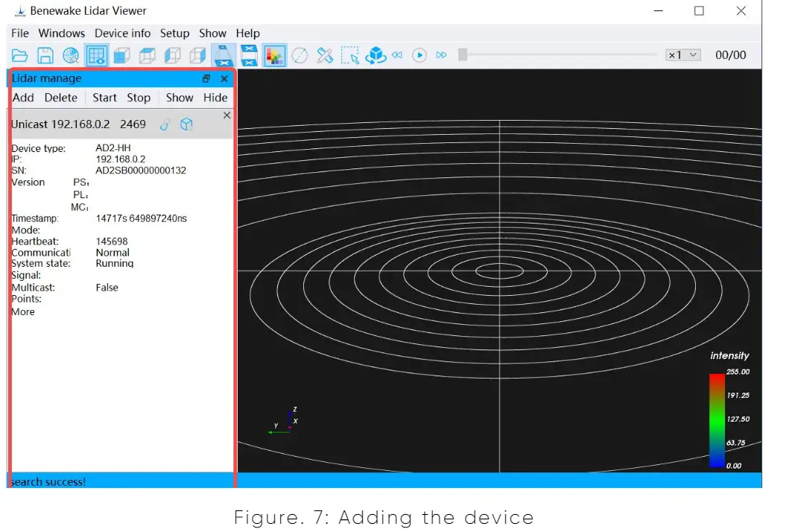Viewport: 804px width, 532px height.
Task: Maximize the Benewake Lidar Viewer window
Action: point(699,10)
